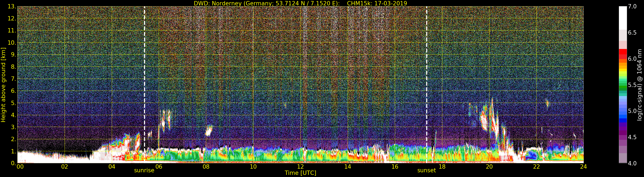
Task: Click the time axis tick '22'
Action: tap(536, 167)
